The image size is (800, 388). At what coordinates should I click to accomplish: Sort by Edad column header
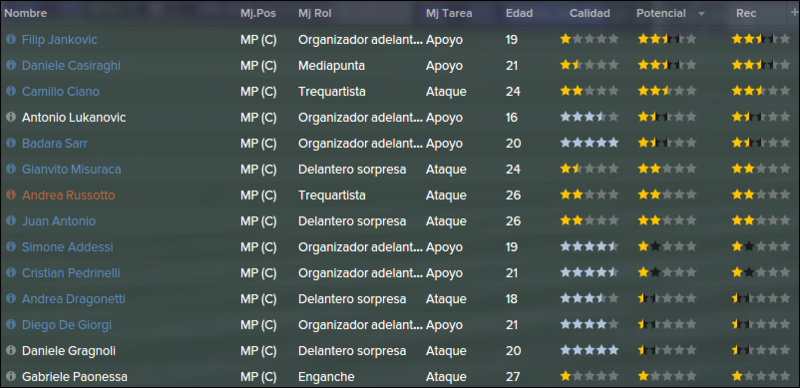(x=519, y=13)
